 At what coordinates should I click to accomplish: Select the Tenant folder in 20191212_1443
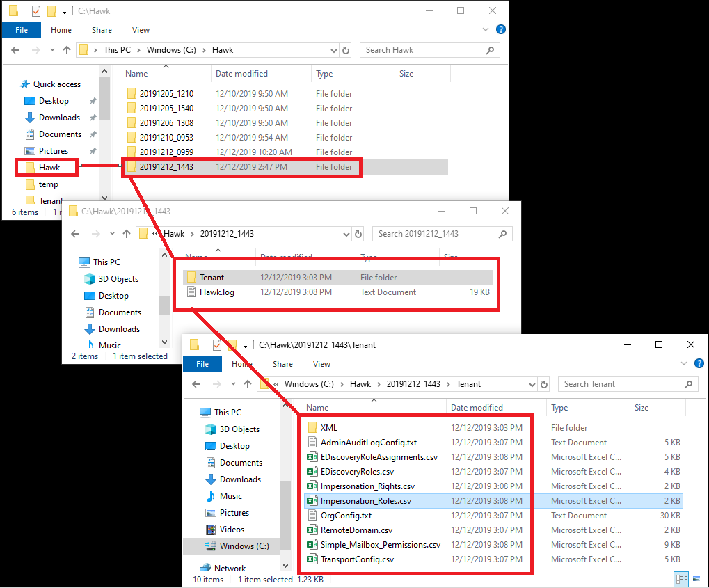point(337,278)
